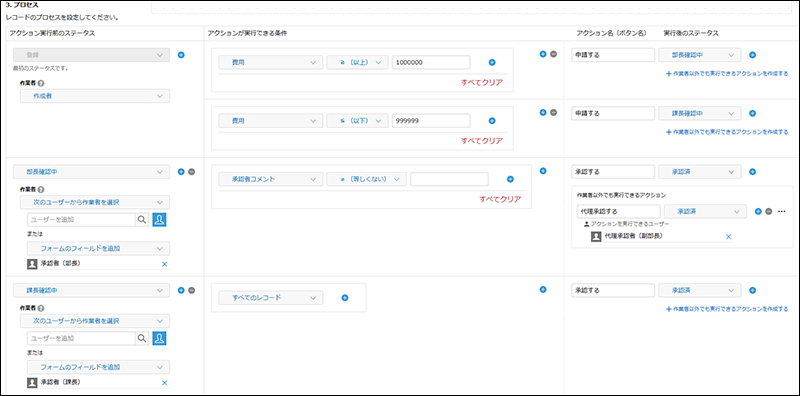Delete the 代理承認する action
The width and height of the screenshot is (800, 396).
[x=768, y=211]
